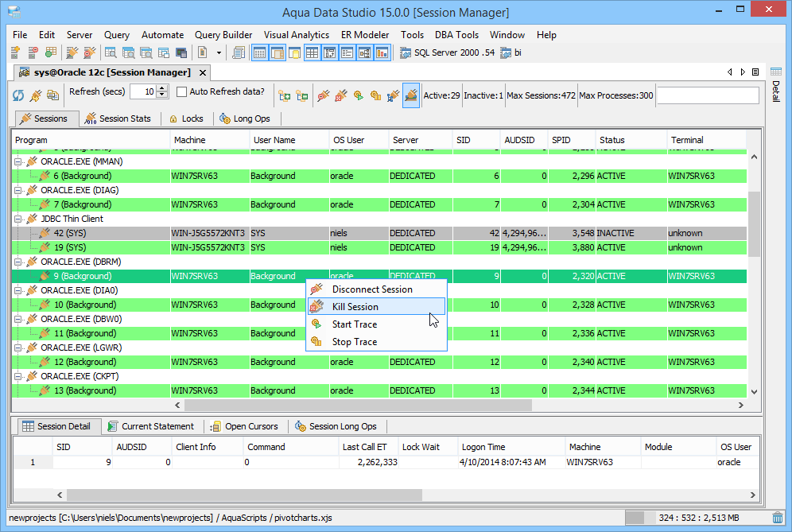Collapse the JDBC Thin Client tree node

coord(18,219)
